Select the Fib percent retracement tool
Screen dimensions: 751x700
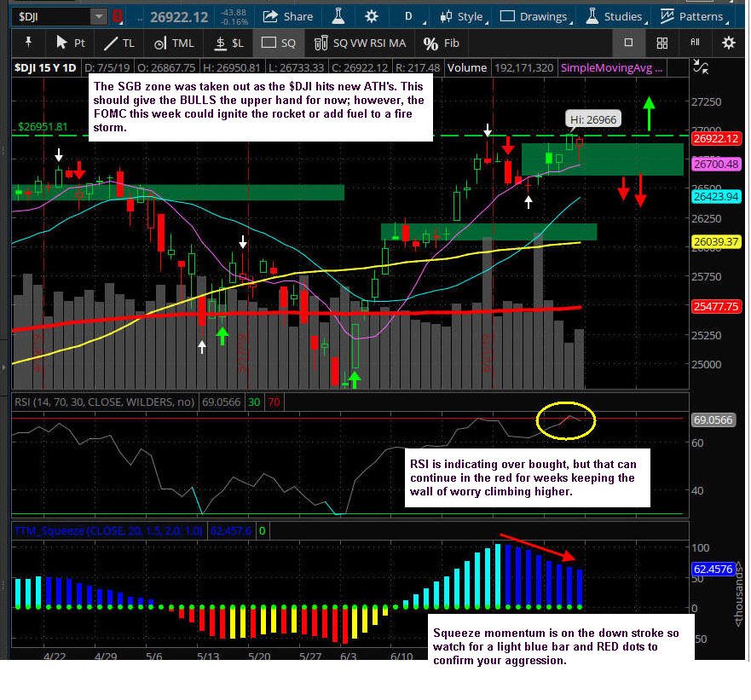[442, 43]
